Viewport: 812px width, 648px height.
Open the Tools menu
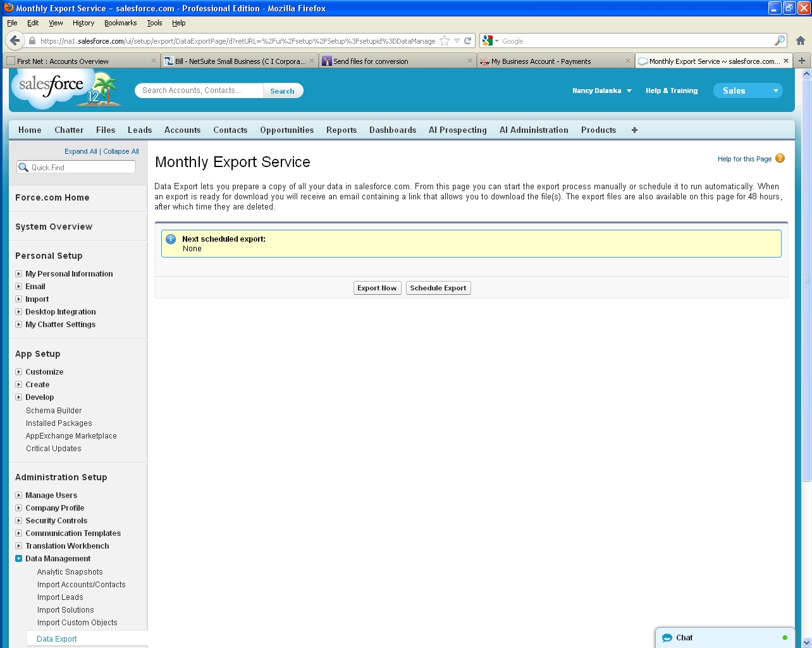point(154,23)
